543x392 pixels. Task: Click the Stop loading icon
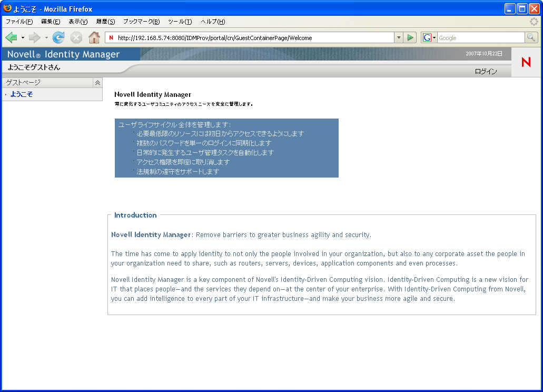tap(76, 37)
